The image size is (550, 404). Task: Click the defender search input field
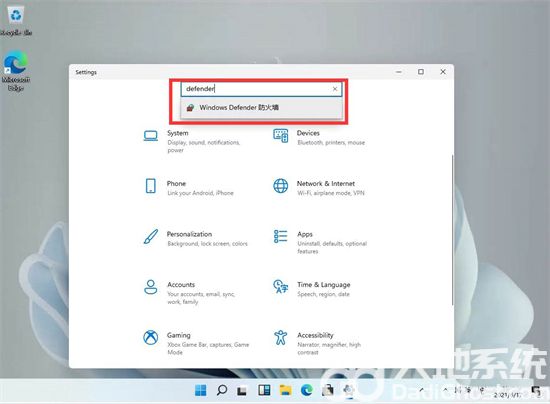click(261, 89)
